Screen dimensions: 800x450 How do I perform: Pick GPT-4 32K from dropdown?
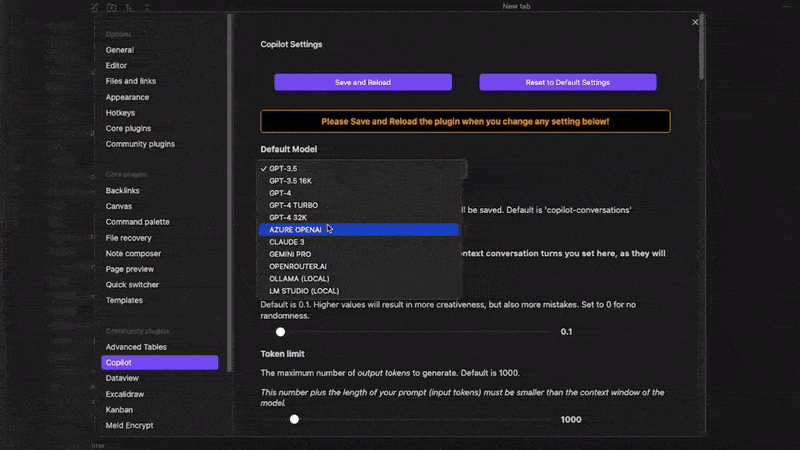359,217
